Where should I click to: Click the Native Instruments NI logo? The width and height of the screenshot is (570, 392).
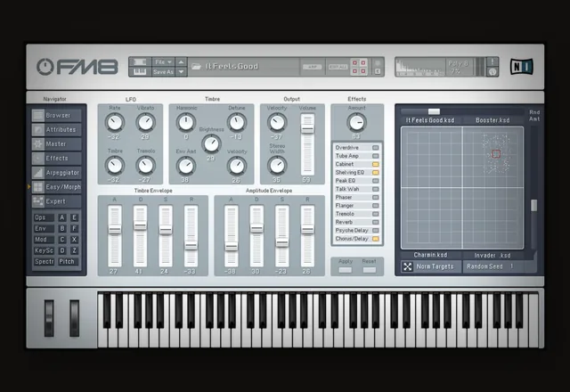tap(522, 67)
